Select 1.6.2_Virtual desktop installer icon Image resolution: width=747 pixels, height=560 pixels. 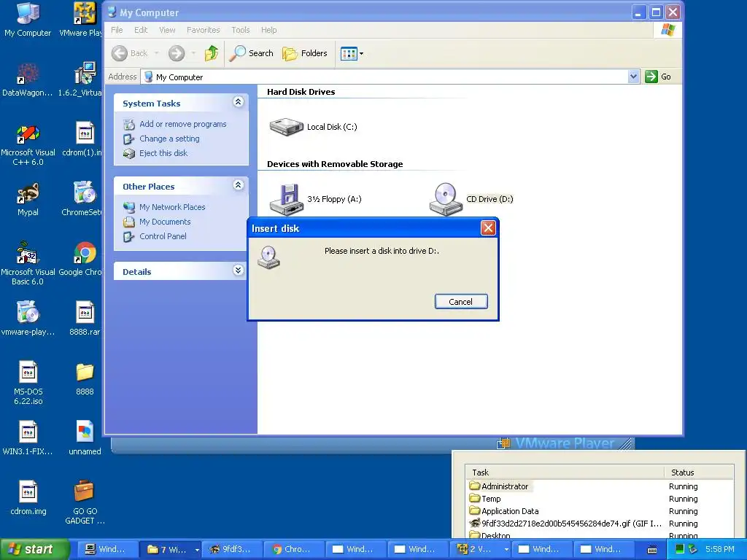coord(81,80)
